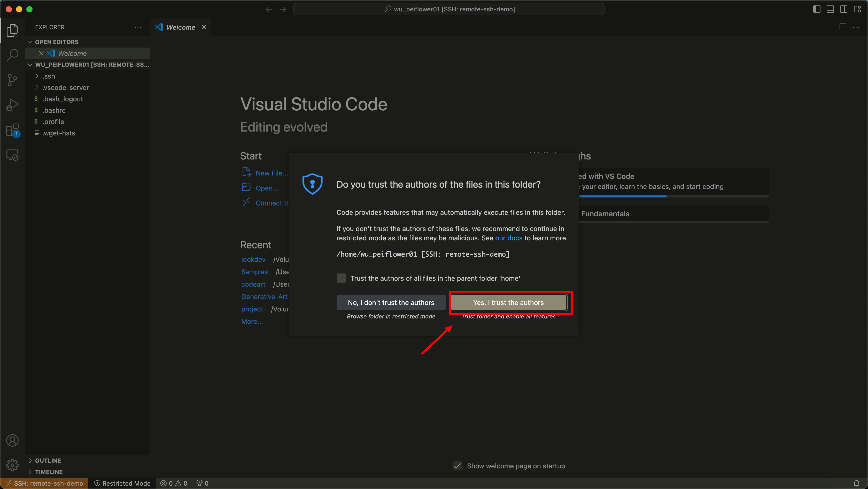Open Extensions view with badge

[x=12, y=130]
